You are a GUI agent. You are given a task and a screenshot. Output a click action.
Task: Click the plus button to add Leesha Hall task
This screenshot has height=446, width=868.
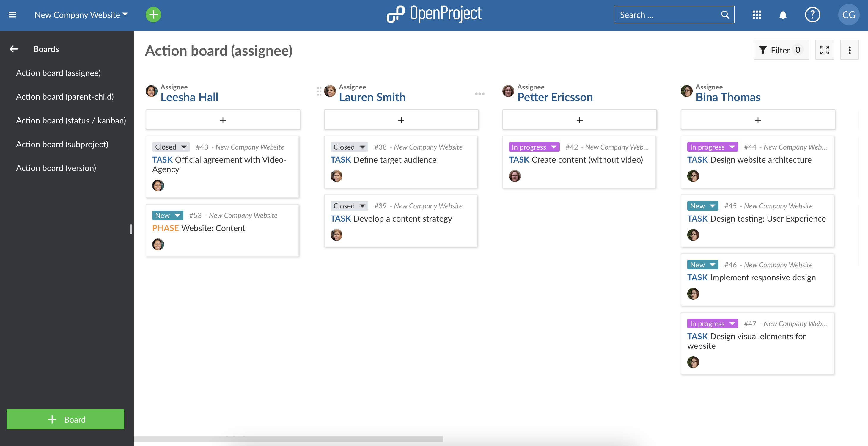pyautogui.click(x=223, y=120)
